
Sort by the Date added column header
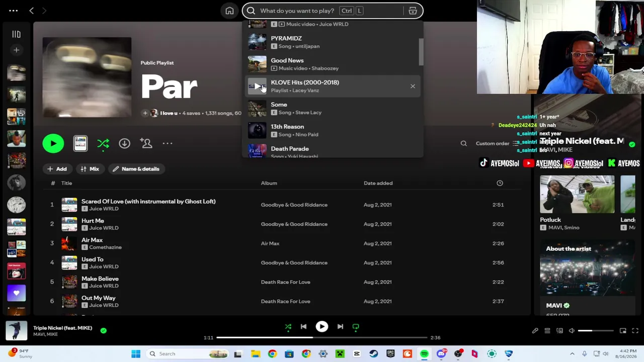[378, 183]
